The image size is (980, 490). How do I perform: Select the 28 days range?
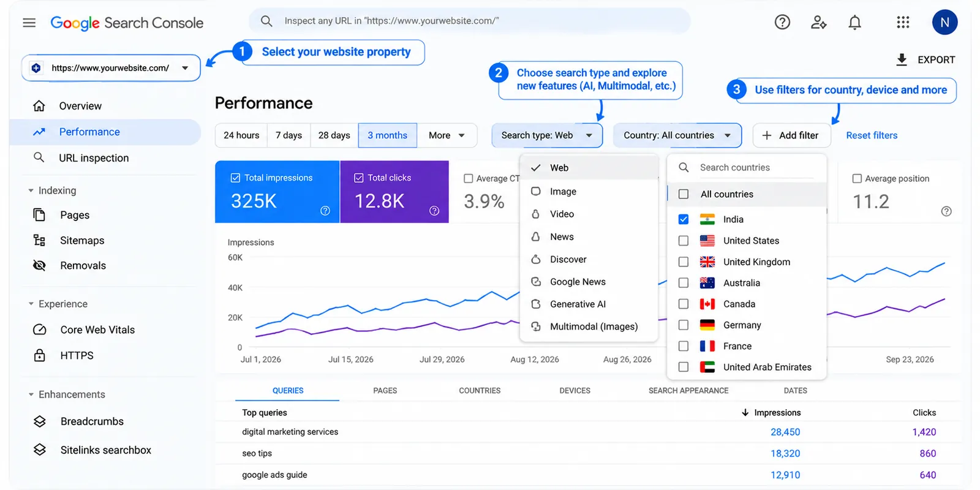coord(334,135)
